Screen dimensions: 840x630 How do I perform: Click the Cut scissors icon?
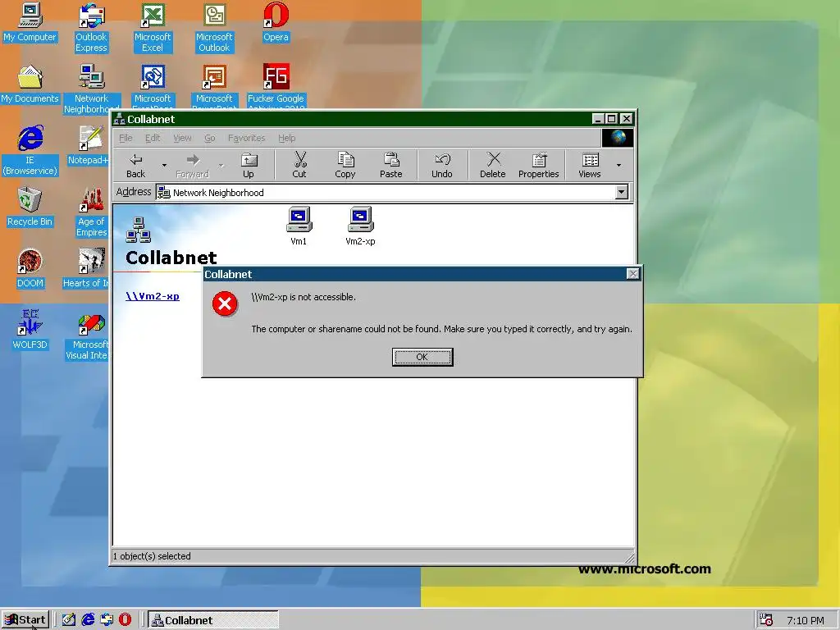pyautogui.click(x=300, y=159)
